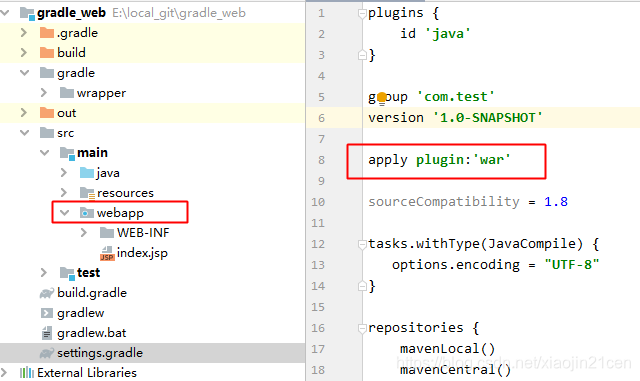Click the test module folder icon
The image size is (640, 381).
[67, 273]
